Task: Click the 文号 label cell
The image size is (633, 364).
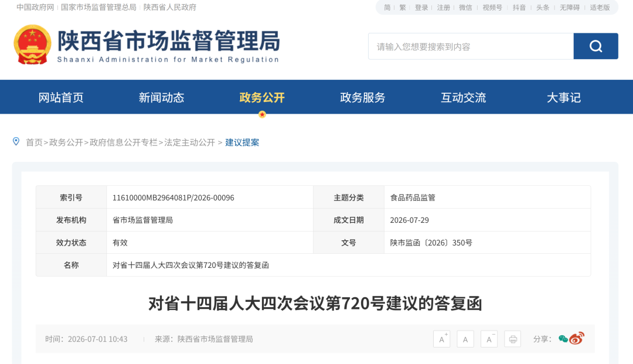Action: (349, 243)
